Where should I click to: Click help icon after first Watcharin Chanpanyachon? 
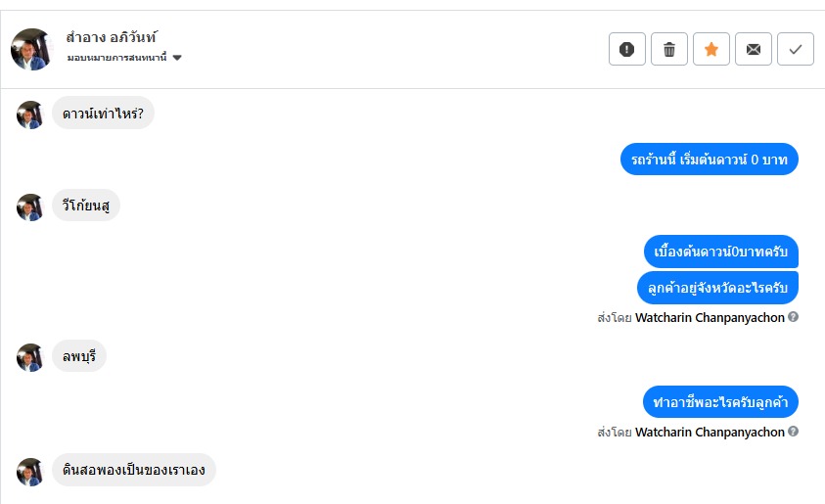click(794, 317)
